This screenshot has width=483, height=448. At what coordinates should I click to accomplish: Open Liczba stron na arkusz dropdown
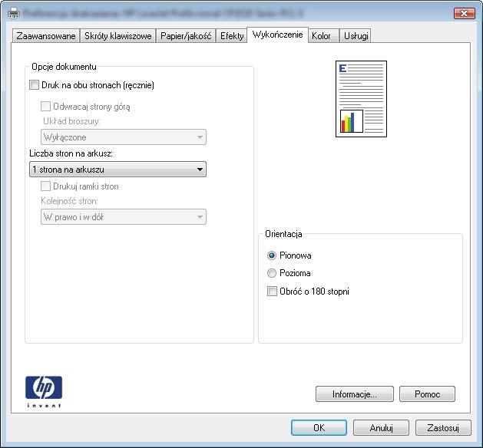coord(117,170)
